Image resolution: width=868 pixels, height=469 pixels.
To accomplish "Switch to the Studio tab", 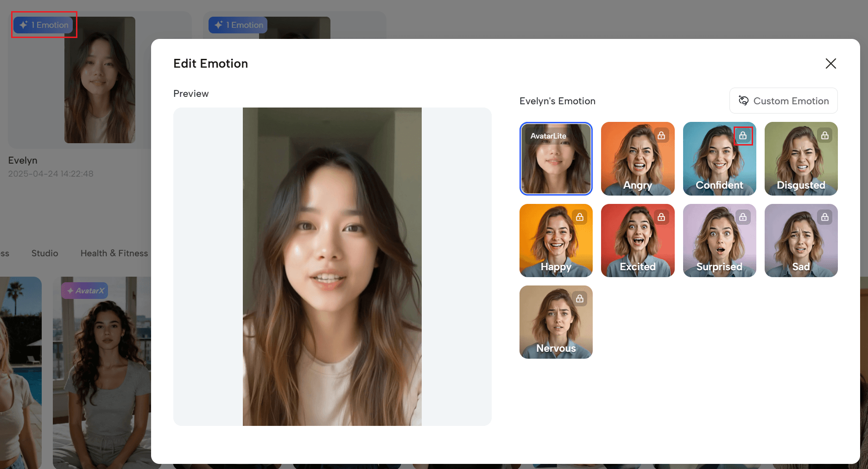I will pyautogui.click(x=45, y=253).
